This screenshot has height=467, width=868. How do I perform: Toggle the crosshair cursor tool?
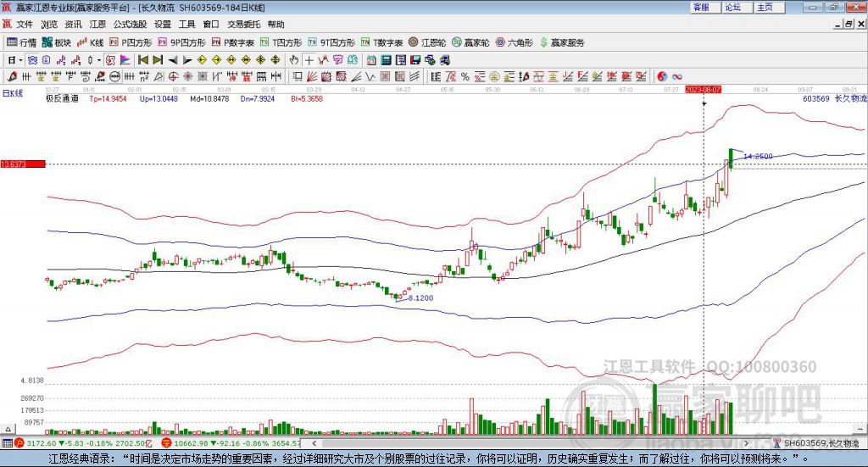(x=309, y=60)
